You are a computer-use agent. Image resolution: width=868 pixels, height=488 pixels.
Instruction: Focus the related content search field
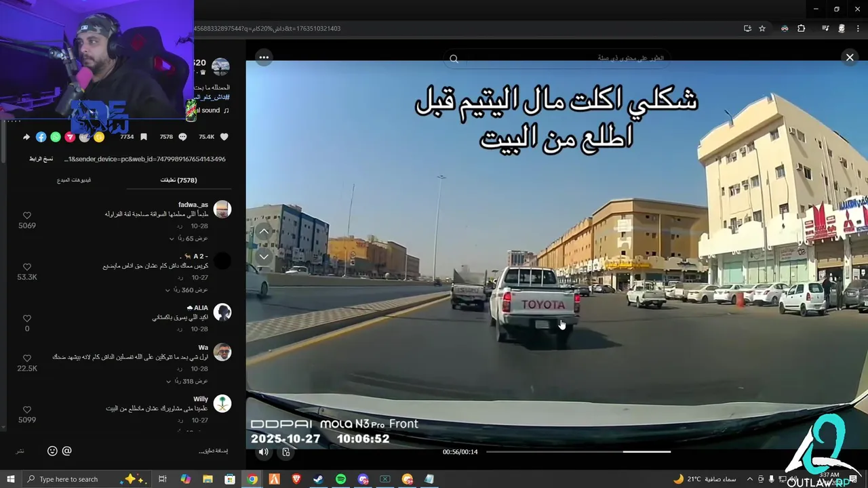pyautogui.click(x=556, y=58)
